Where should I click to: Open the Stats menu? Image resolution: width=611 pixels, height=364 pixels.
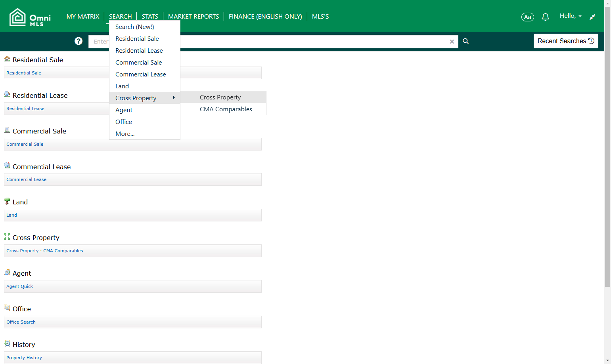click(x=150, y=17)
